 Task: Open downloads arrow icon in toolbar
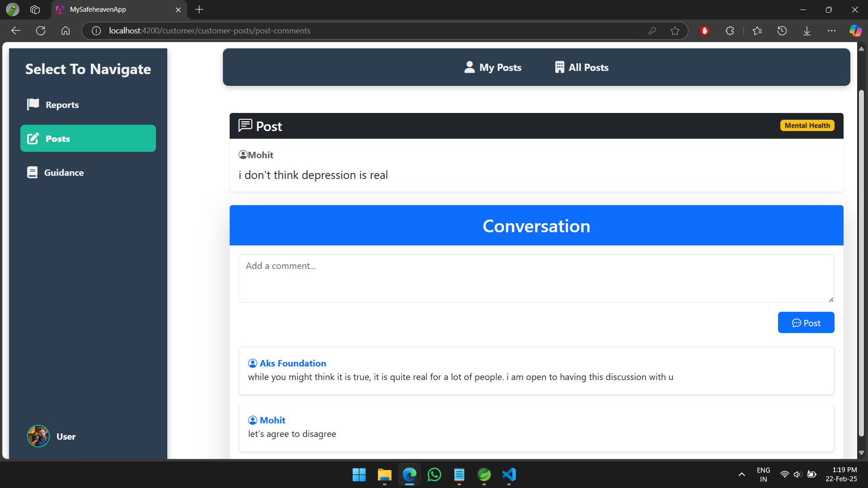tap(807, 31)
